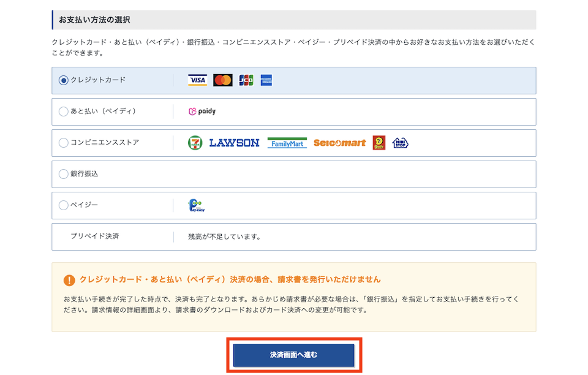
Task: Proceed with 決済画面へ進む button
Action: coord(293,355)
